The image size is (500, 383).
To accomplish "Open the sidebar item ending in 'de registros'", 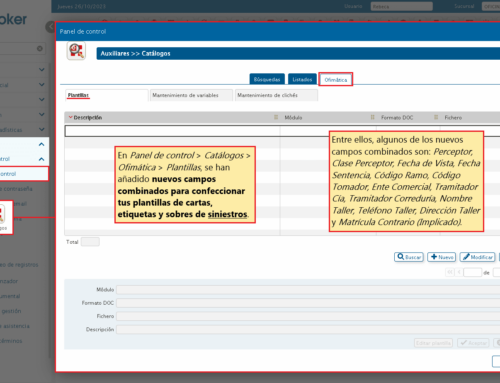I will point(19,264).
